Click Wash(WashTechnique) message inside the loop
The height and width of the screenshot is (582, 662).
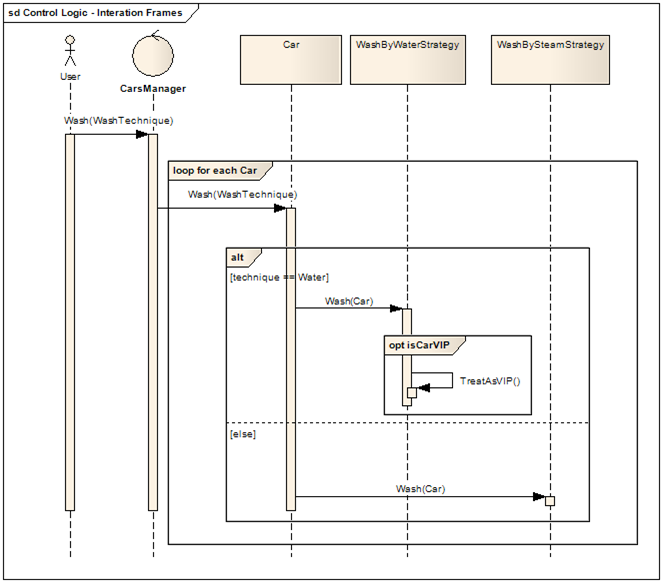tap(243, 195)
